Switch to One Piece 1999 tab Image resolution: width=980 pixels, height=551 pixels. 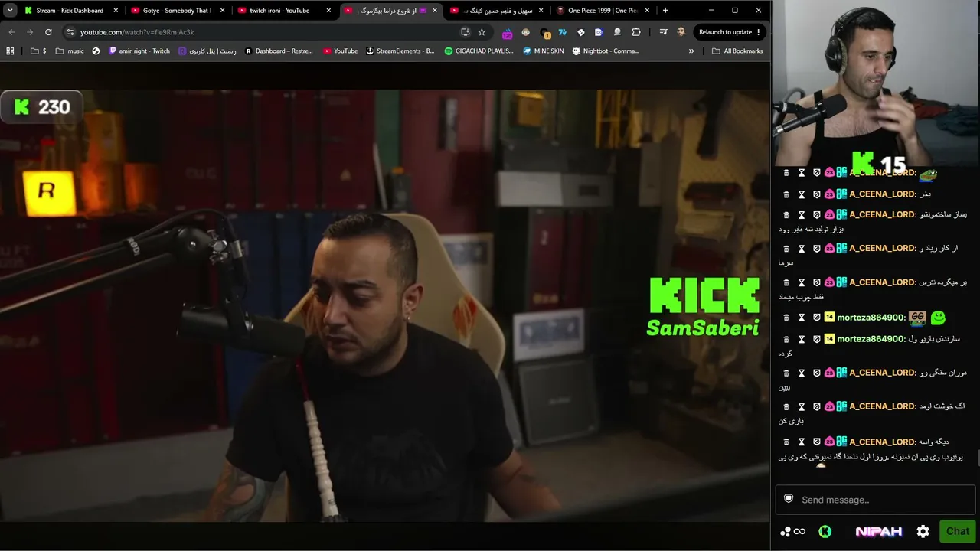point(603,11)
